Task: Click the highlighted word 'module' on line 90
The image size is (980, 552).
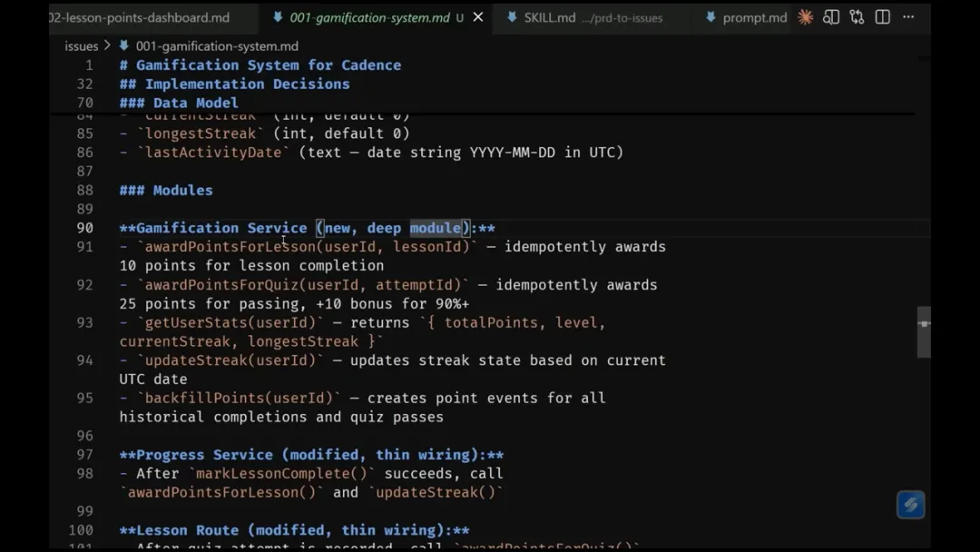Action: point(435,228)
